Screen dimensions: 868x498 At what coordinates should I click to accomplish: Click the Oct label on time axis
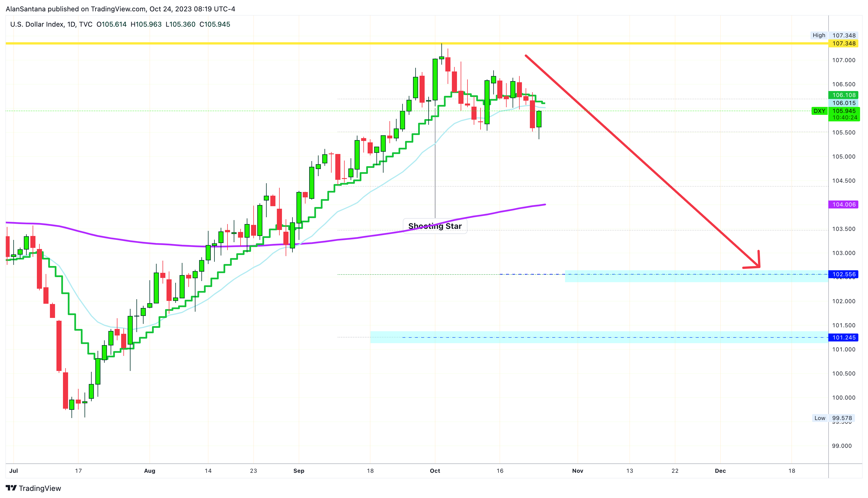(x=435, y=471)
